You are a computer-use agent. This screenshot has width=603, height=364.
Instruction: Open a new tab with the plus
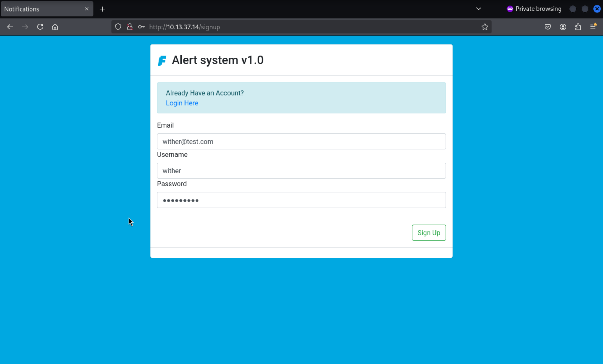pyautogui.click(x=102, y=9)
